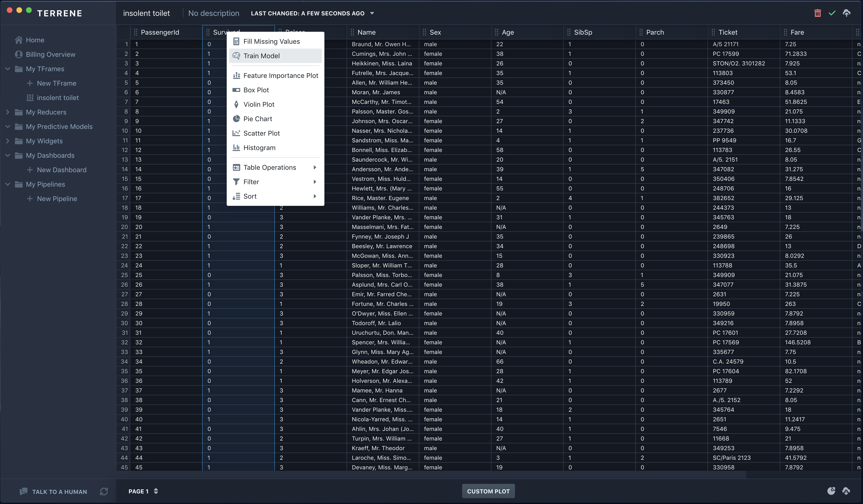Choose Histogram in the context menu
Viewport: 863px width, 504px height.
(259, 148)
